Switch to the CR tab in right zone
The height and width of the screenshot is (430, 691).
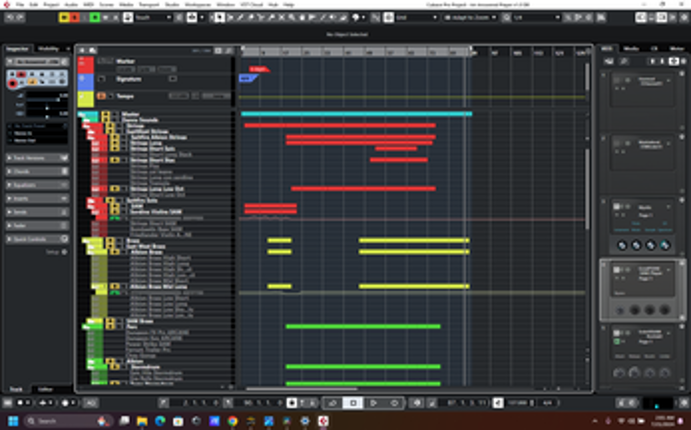(654, 48)
